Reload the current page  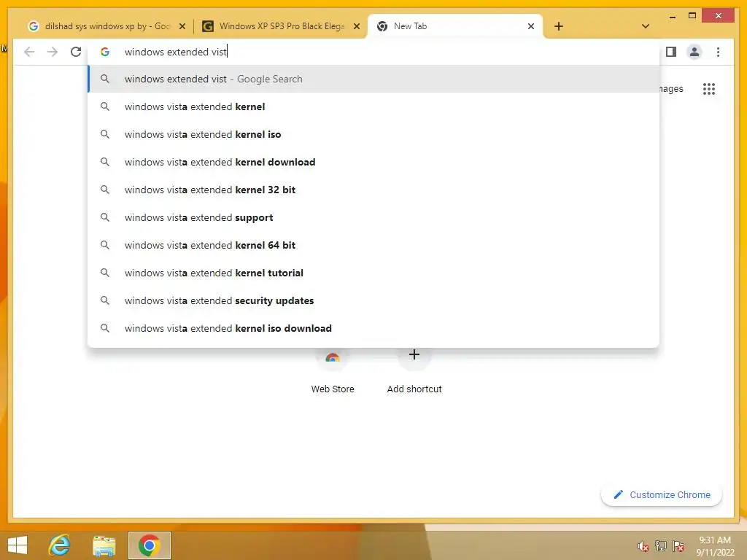coord(76,52)
